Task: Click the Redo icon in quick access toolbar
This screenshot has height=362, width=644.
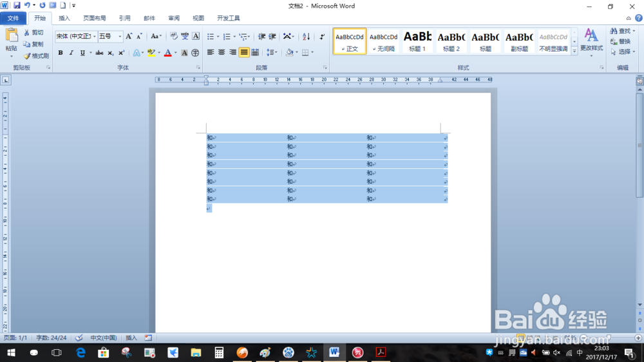Action: 43,5
